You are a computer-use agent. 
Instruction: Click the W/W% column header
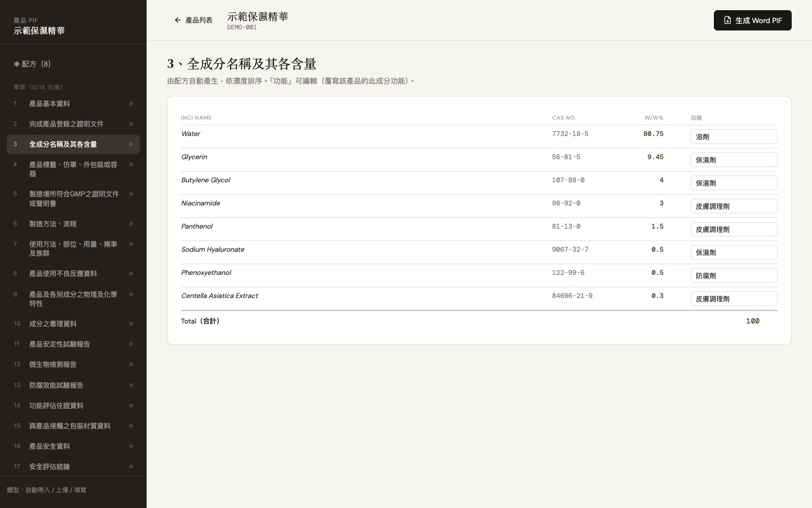(654, 118)
